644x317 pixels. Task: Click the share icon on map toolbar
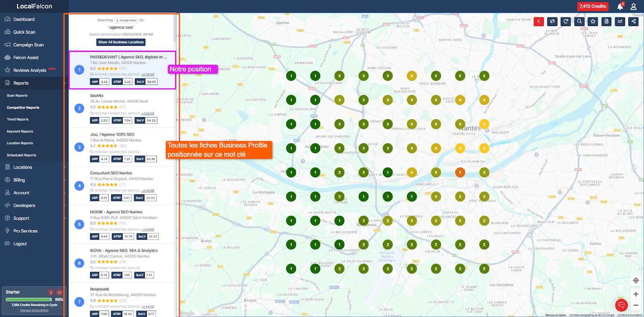click(634, 21)
